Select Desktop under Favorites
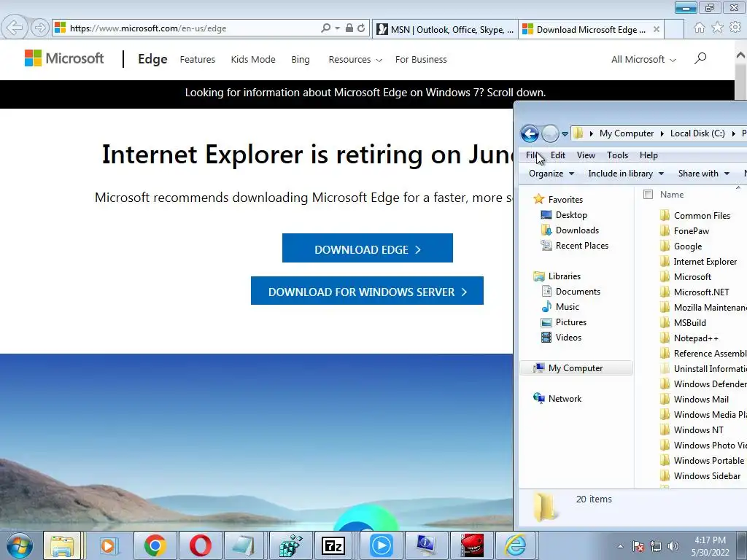 pyautogui.click(x=571, y=215)
